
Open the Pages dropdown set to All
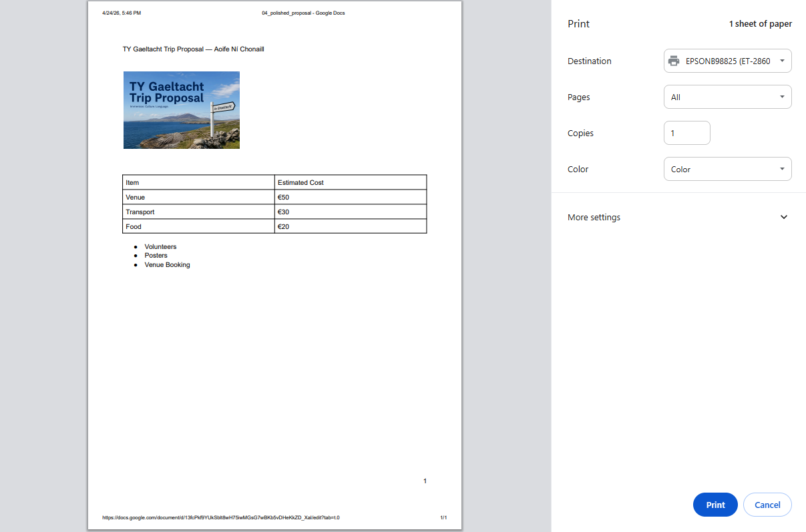[728, 97]
